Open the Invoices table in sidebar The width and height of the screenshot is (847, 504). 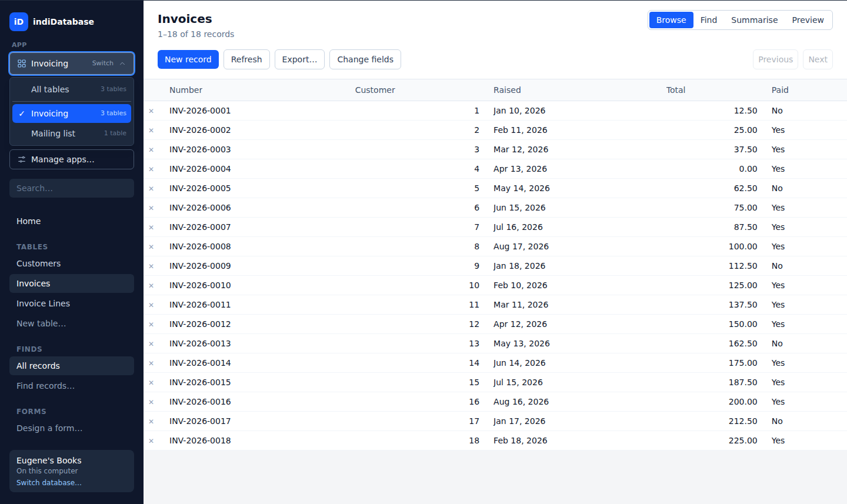72,283
